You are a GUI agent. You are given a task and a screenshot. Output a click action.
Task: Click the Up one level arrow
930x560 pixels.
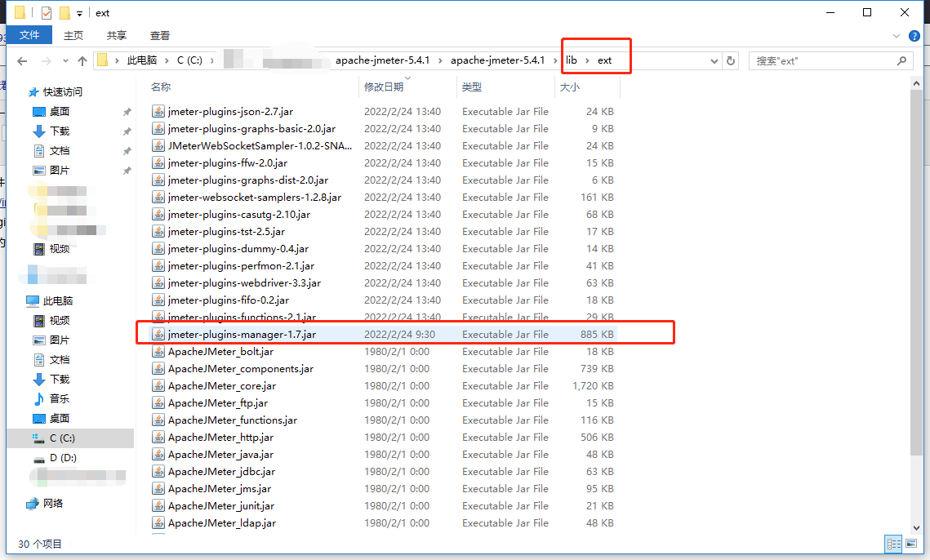(x=82, y=60)
